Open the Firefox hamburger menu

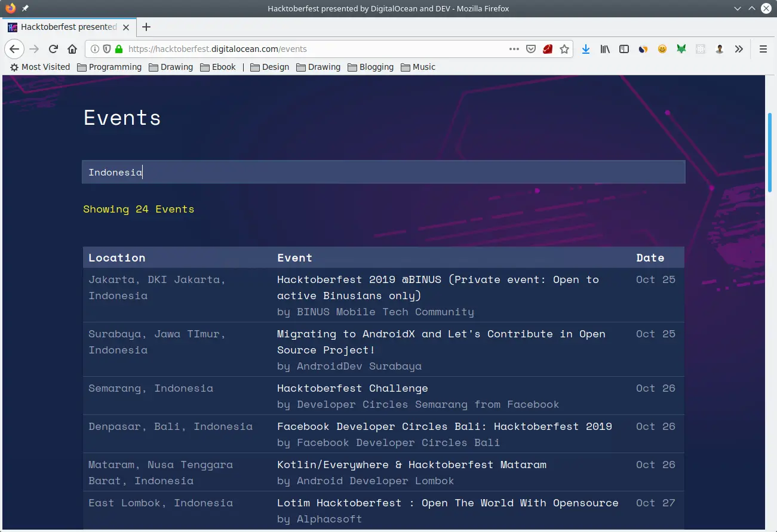(763, 49)
